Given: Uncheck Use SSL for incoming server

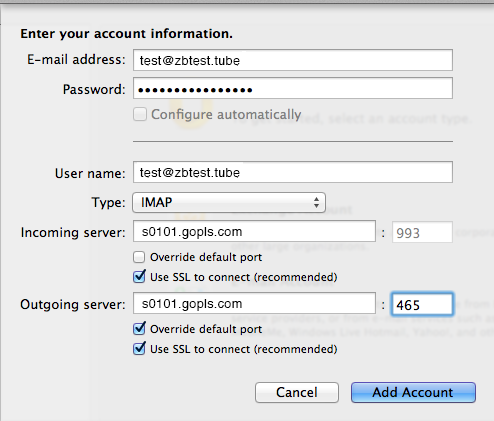Looking at the screenshot, I should coord(139,277).
